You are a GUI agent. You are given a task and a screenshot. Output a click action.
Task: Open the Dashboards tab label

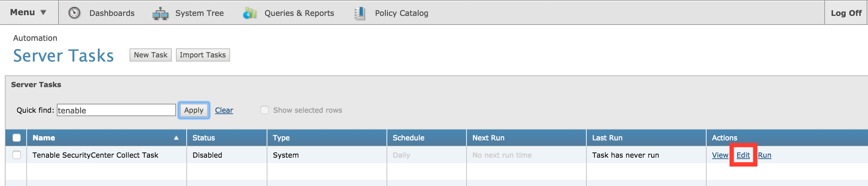click(x=112, y=13)
